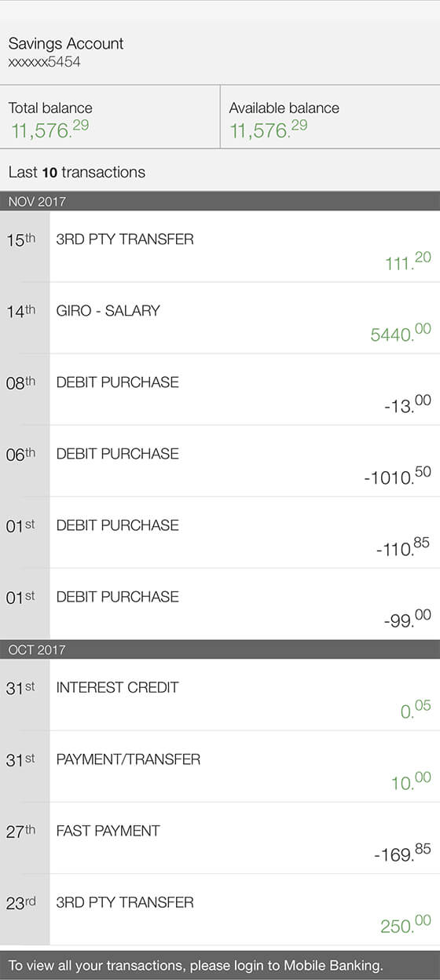Image resolution: width=440 pixels, height=980 pixels.
Task: Click the login to Mobile Banking banner
Action: click(220, 965)
